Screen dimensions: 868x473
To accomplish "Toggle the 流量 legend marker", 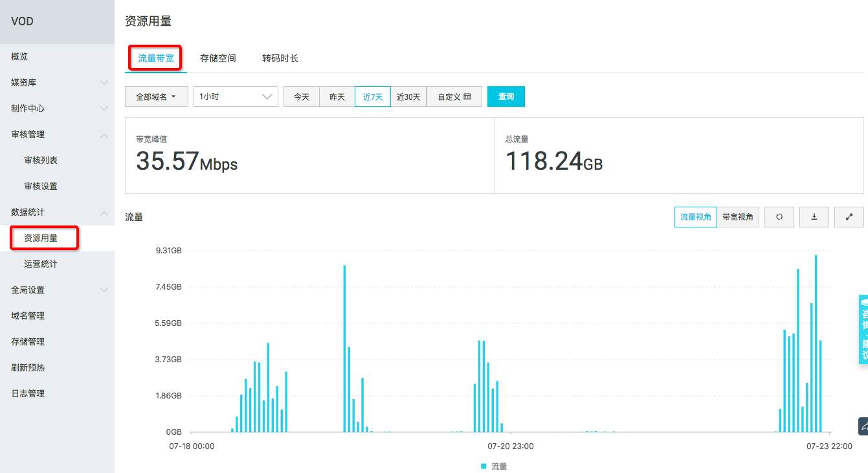I will [484, 466].
